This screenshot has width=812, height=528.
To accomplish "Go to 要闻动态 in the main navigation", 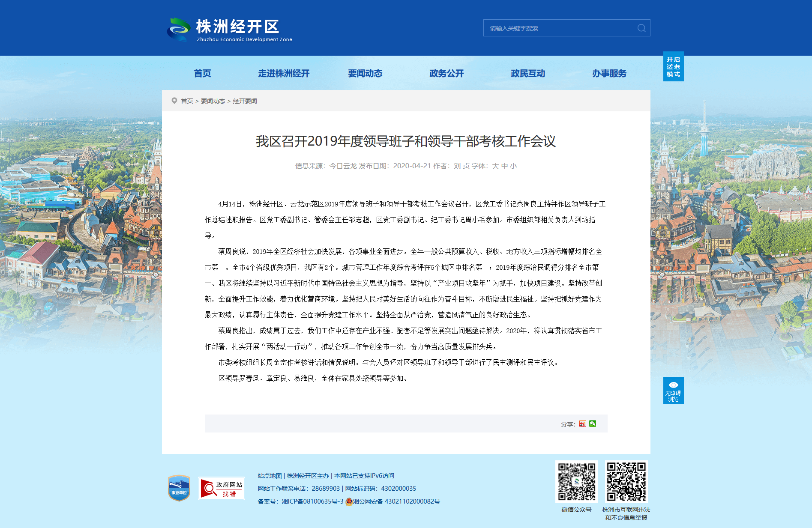I will pyautogui.click(x=365, y=74).
